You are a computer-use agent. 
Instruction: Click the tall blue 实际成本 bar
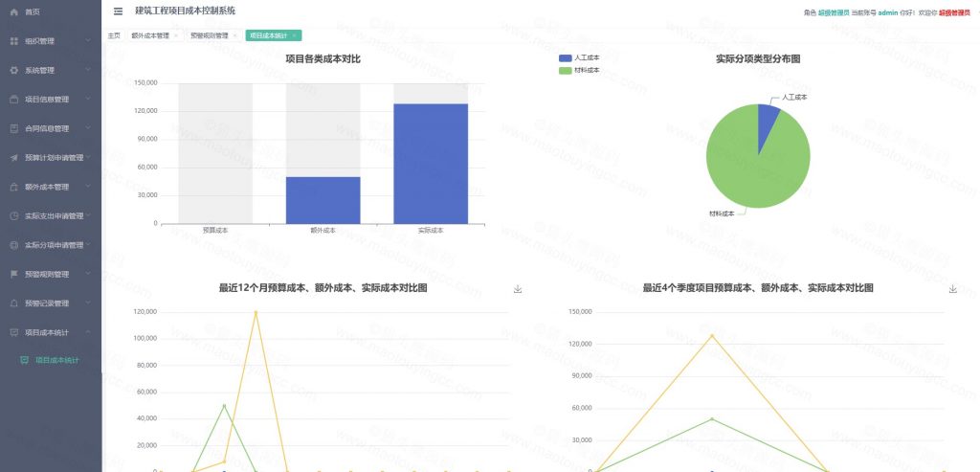click(x=431, y=164)
